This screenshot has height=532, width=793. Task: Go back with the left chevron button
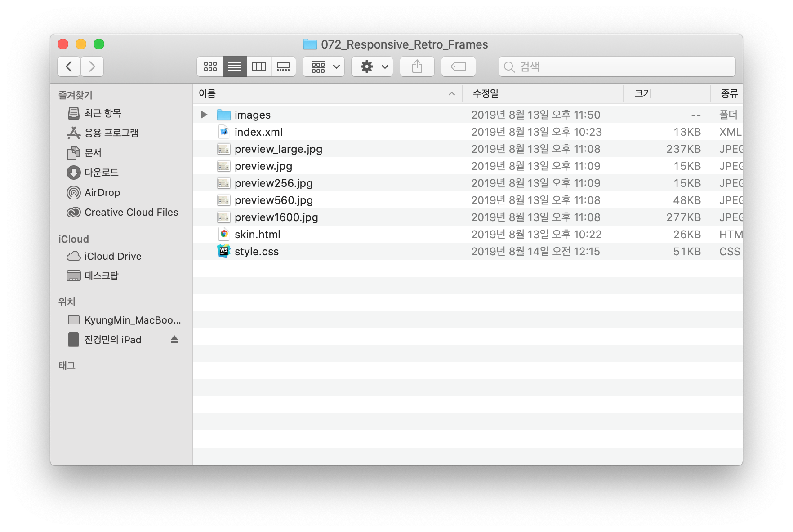[x=69, y=66]
